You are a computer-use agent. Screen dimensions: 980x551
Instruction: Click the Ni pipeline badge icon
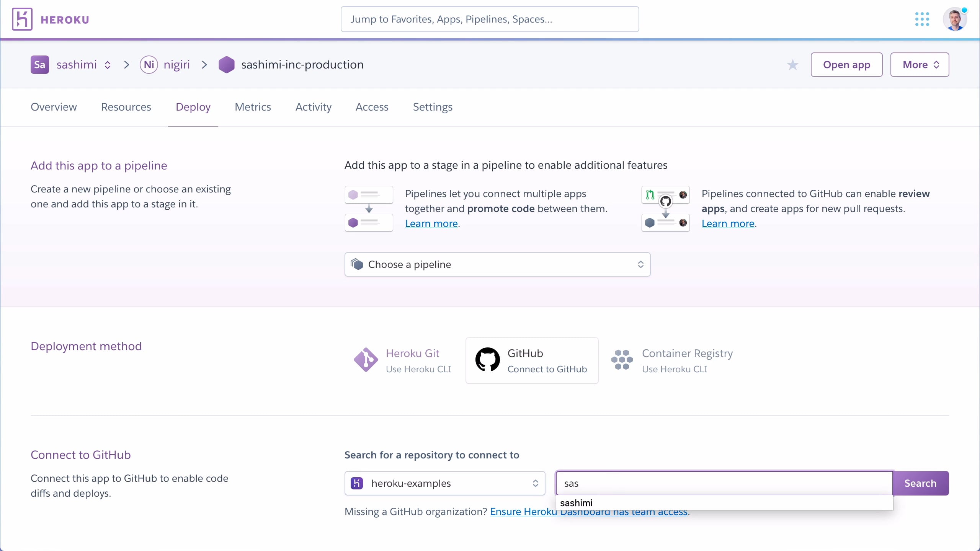[149, 65]
